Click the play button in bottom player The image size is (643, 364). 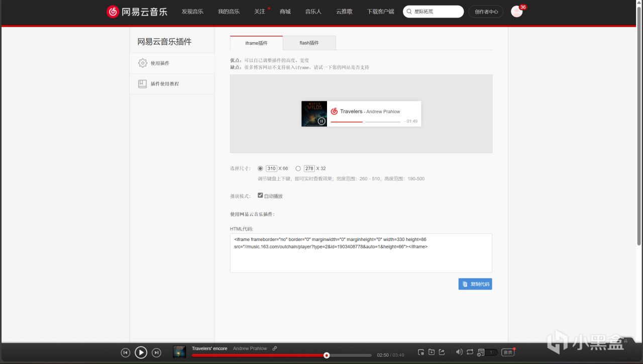141,352
